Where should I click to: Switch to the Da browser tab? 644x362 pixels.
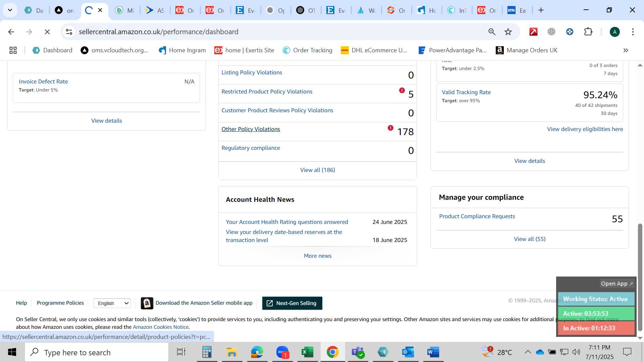34,10
